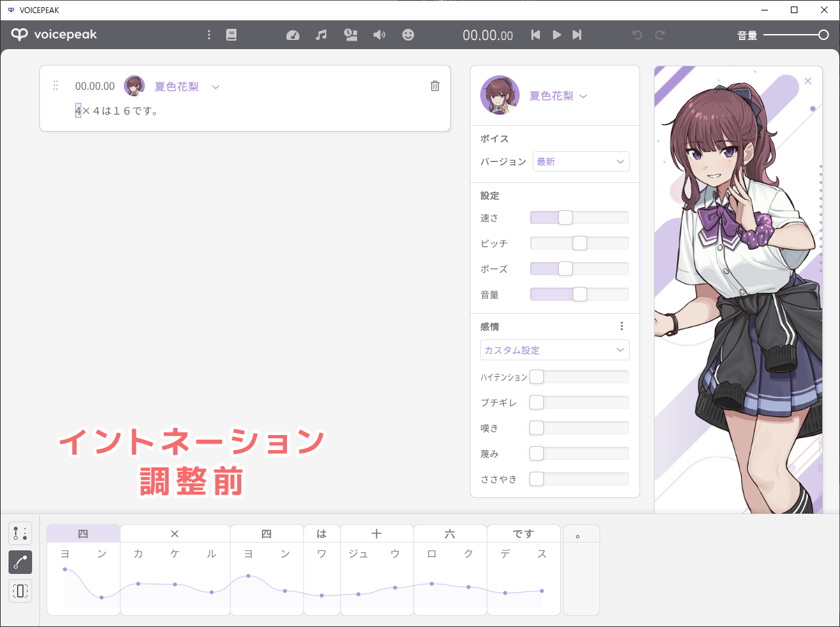Select the first 四 word segment tab

83,533
